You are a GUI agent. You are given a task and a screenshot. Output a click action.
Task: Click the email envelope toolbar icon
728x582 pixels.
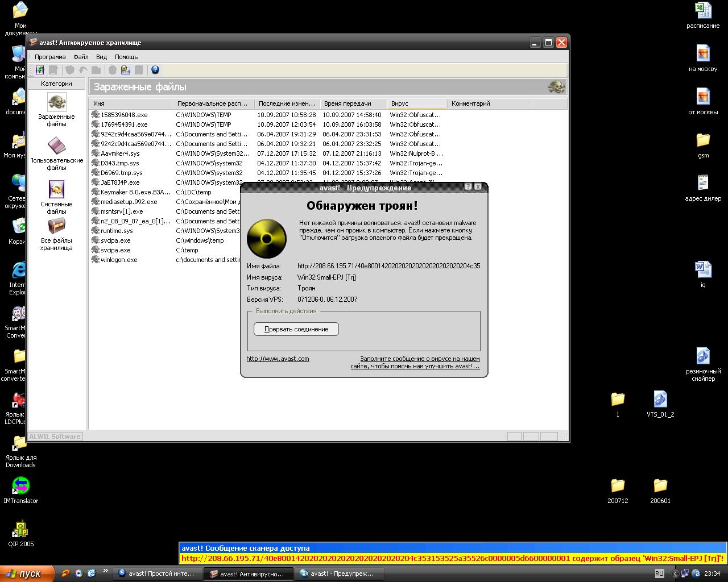[x=126, y=70]
